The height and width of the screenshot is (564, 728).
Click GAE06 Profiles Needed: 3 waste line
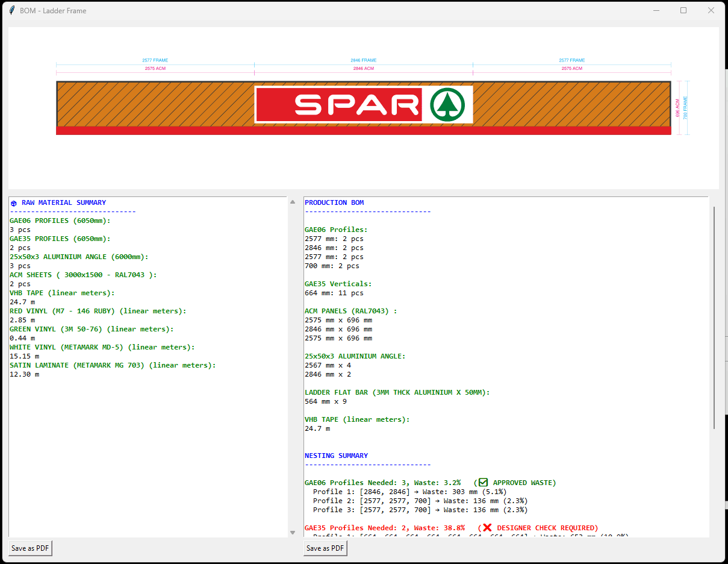431,483
